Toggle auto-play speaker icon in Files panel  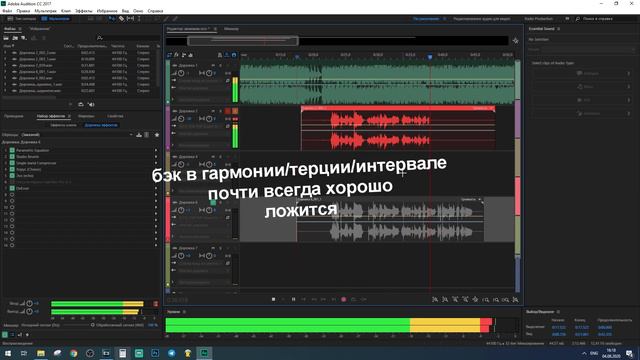coord(91,104)
